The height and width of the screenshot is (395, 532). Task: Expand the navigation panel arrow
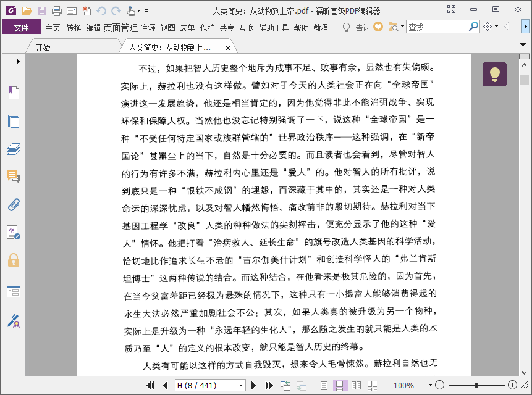click(x=18, y=61)
